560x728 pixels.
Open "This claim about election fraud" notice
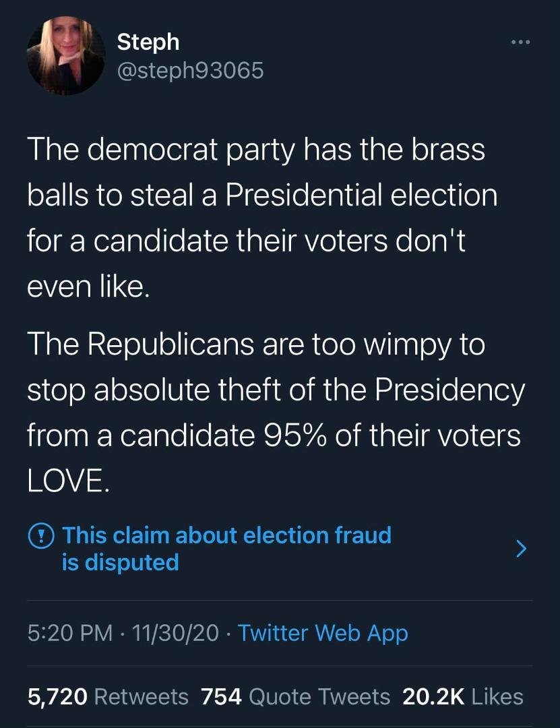(226, 535)
